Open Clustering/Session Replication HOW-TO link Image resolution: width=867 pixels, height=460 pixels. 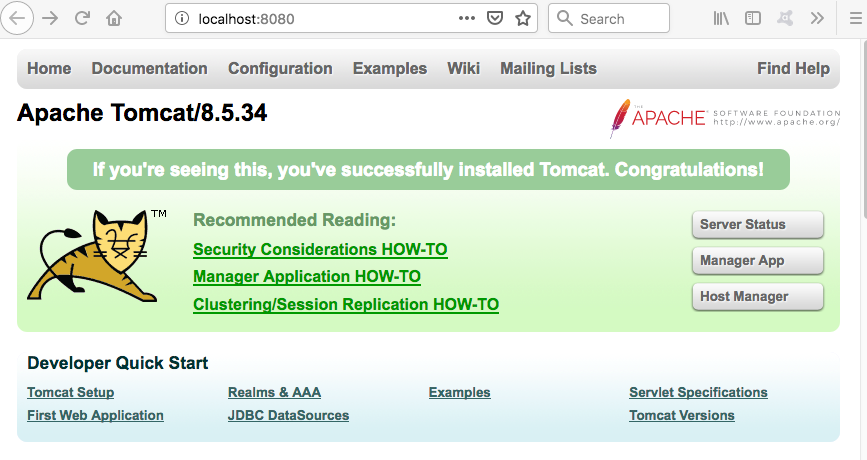point(346,305)
